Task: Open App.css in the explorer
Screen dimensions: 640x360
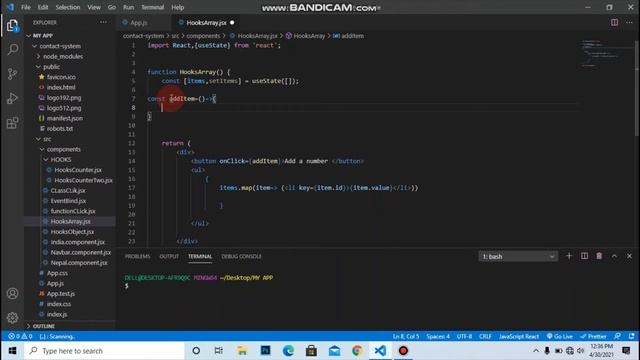Action: 57,273
